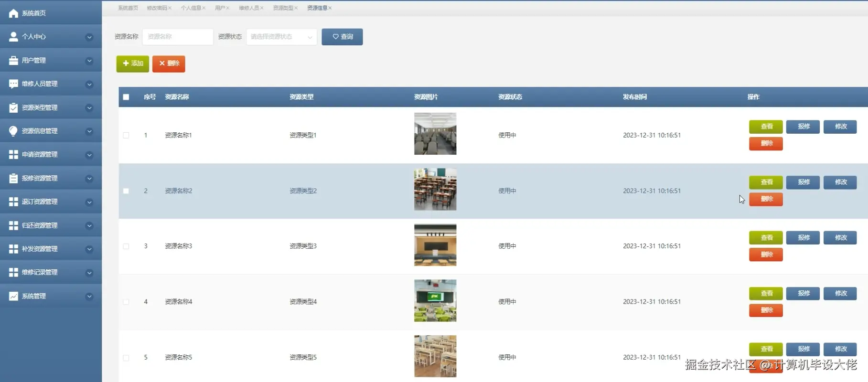Expand 个人中心 menu chevron

89,37
